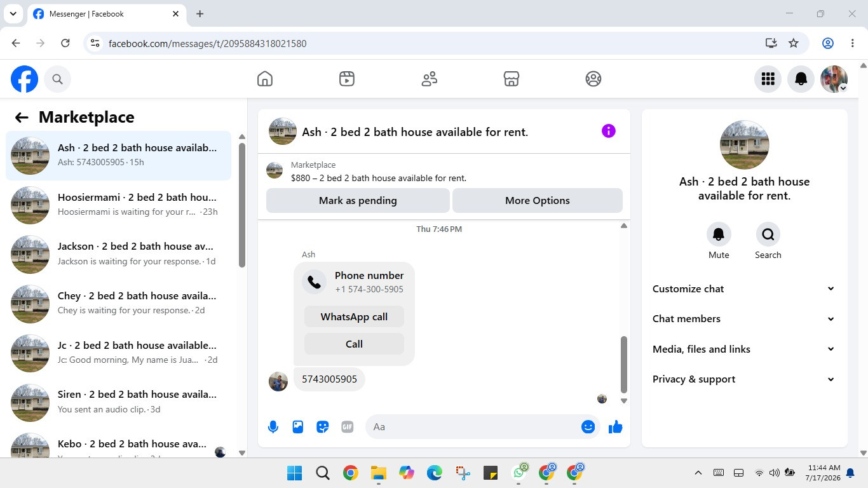Open Chrome profile icon
The image size is (868, 488).
(x=828, y=43)
